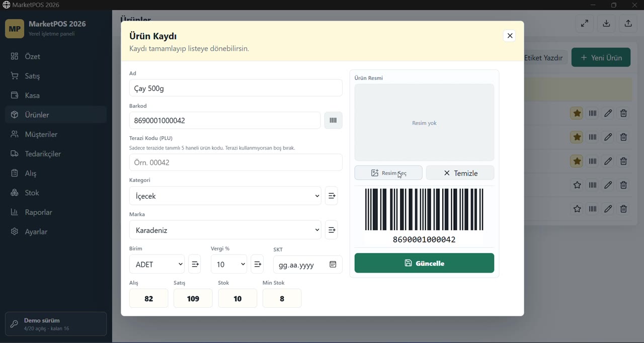The width and height of the screenshot is (644, 343).
Task: Open category management list icon next to Kategori
Action: coord(332,196)
